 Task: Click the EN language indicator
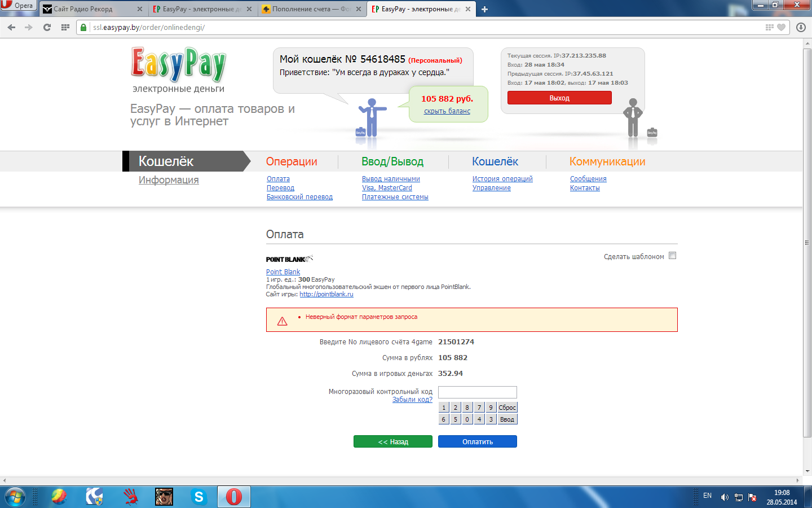(x=707, y=496)
